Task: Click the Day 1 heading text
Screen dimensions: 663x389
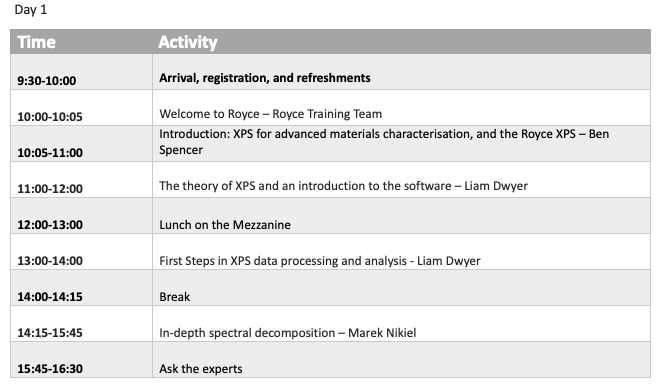Action: 30,9
